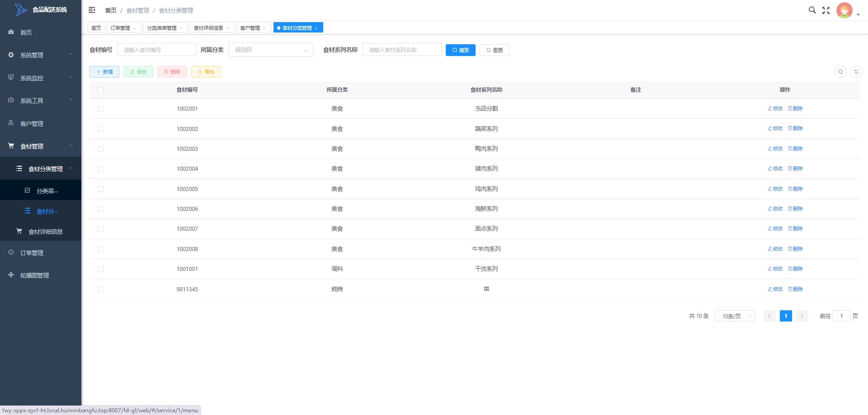868x415 pixels.
Task: Close the 分类菜单管理 tab
Action: tap(181, 28)
